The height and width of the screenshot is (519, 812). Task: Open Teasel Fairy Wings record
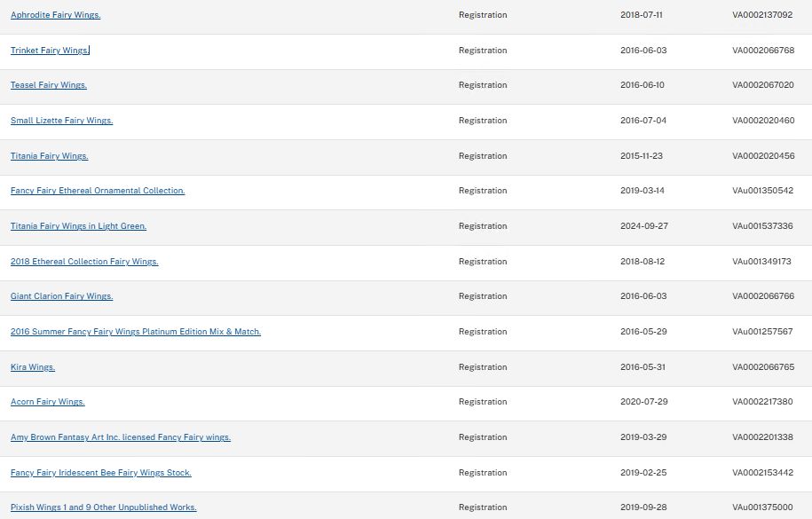tap(49, 85)
